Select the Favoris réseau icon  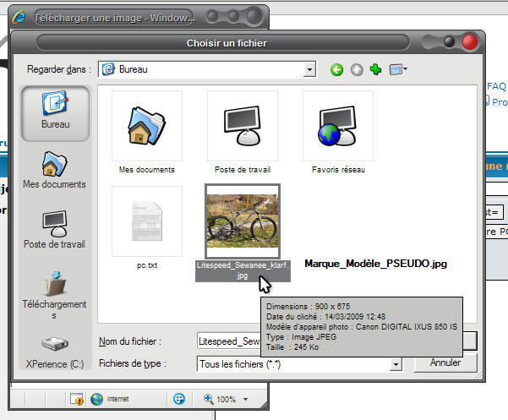point(337,128)
